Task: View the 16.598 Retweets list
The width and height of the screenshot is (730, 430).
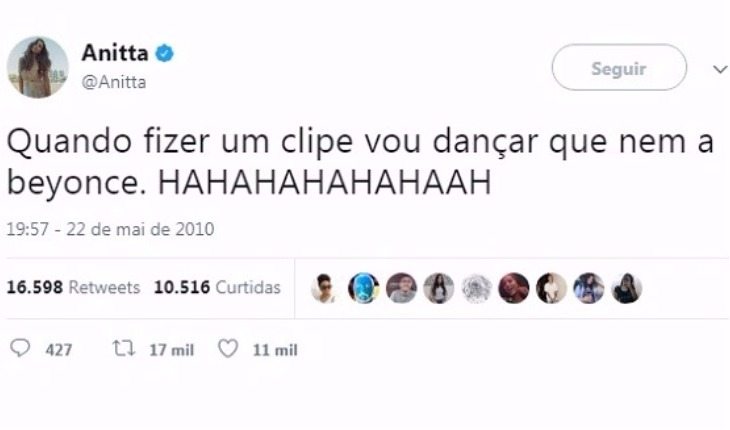Action: point(74,288)
